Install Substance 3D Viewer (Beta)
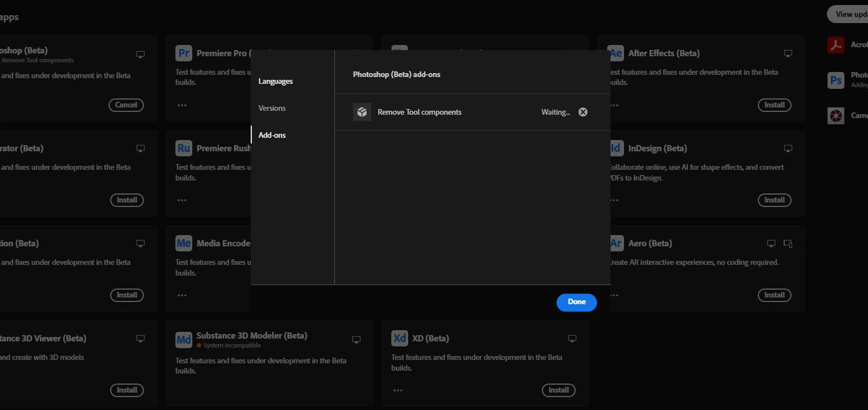 (127, 390)
